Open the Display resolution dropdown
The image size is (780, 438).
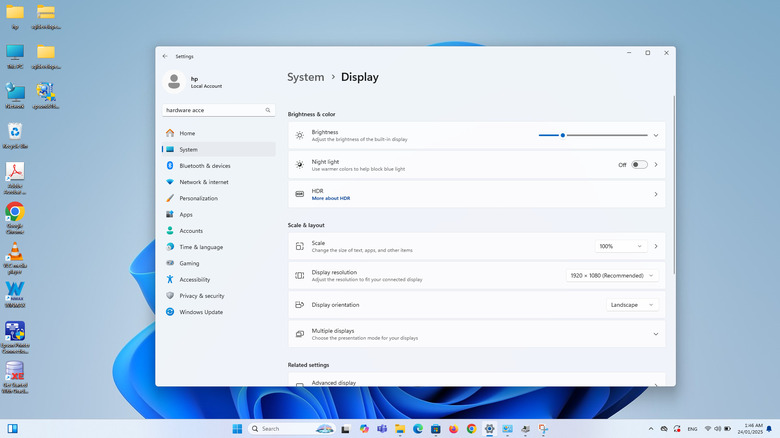tap(612, 275)
